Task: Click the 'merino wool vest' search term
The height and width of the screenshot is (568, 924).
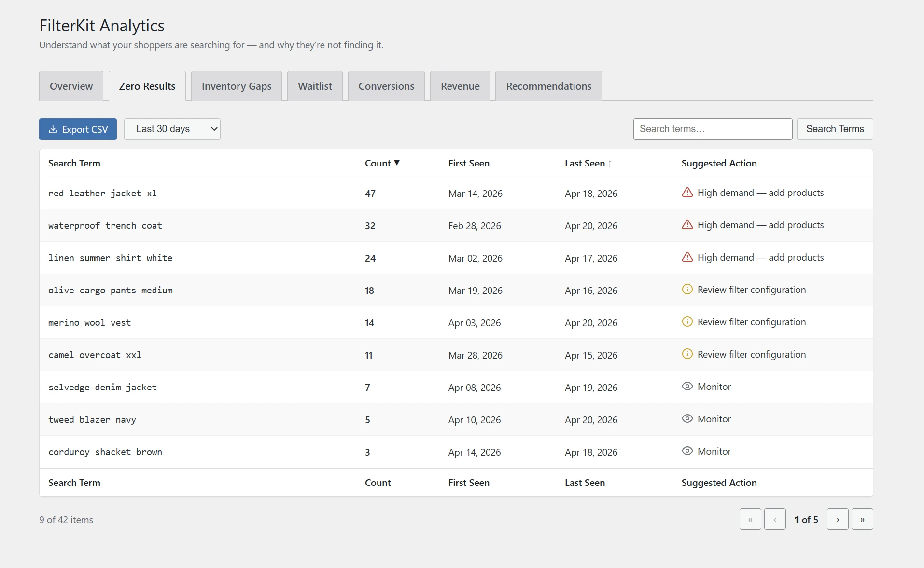Action: point(89,322)
